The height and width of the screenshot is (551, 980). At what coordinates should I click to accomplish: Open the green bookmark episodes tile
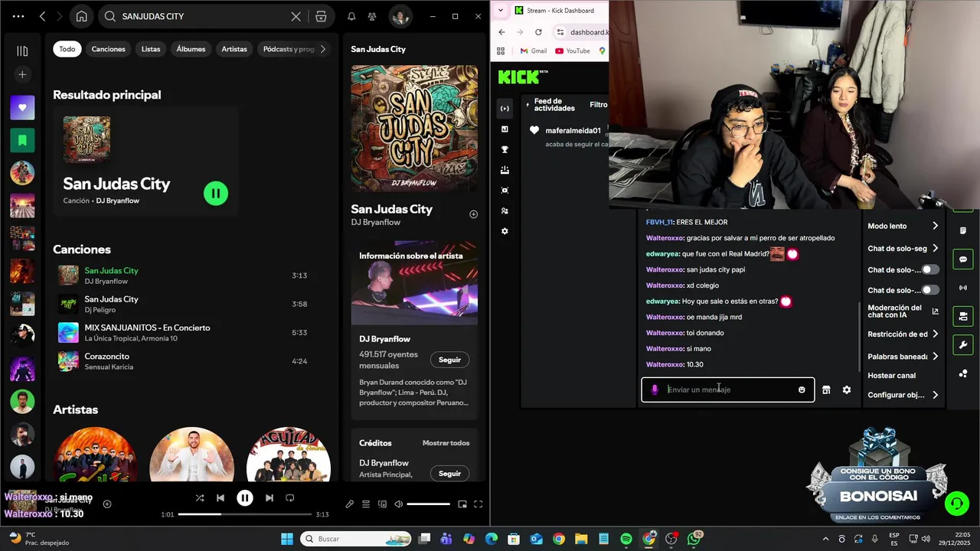tap(22, 140)
